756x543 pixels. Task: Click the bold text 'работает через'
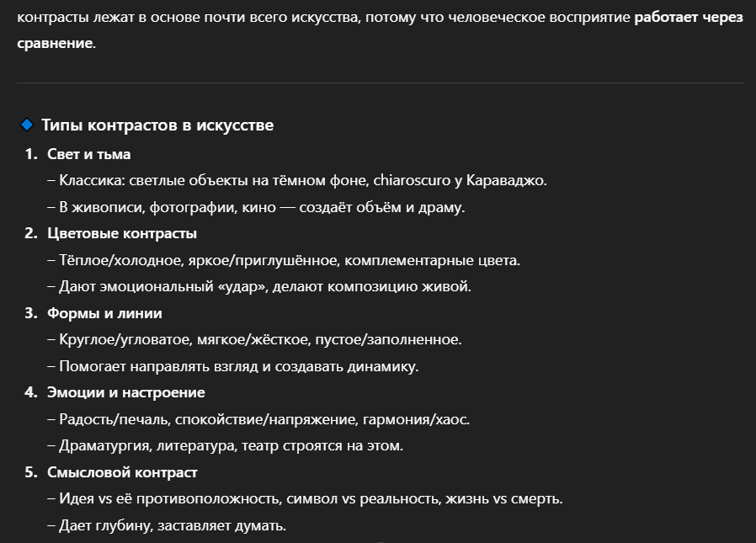[689, 18]
